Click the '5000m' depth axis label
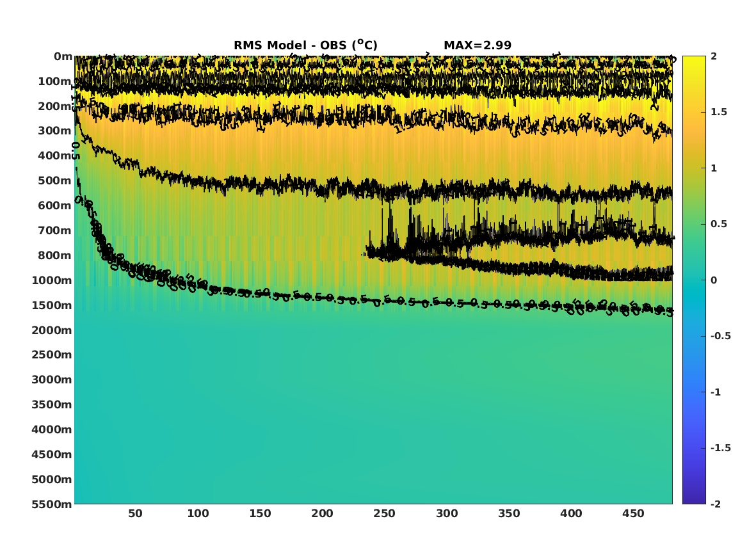 (x=52, y=479)
